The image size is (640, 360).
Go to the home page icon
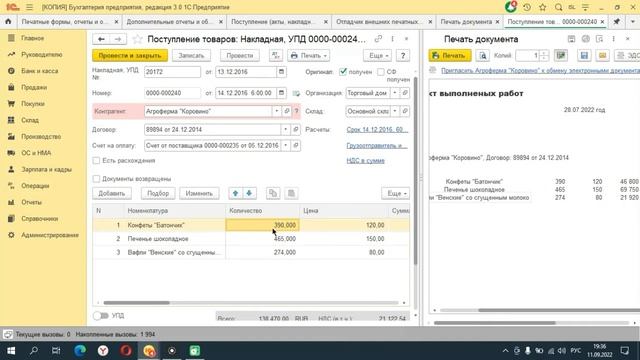click(8, 22)
